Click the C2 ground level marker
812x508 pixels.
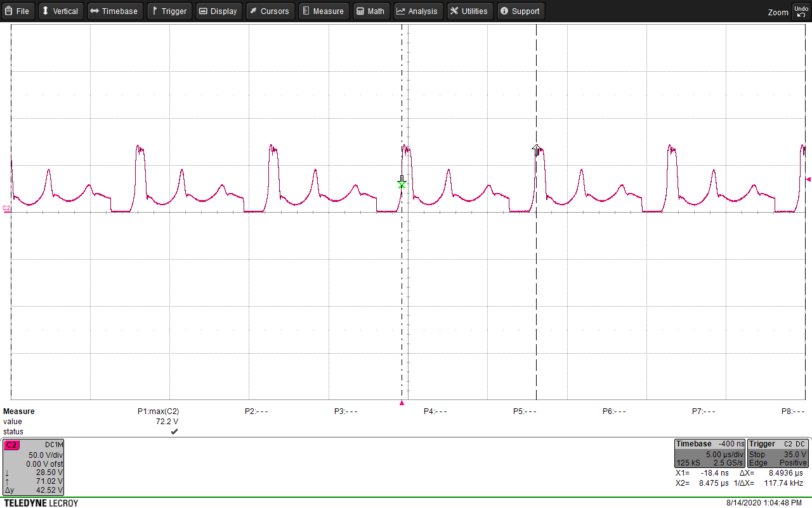(x=6, y=208)
